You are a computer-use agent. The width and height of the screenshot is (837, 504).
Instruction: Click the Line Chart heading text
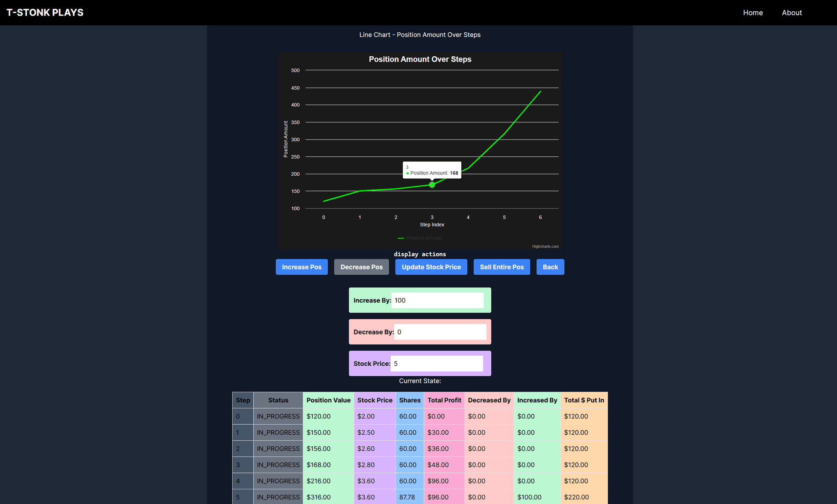pyautogui.click(x=420, y=35)
